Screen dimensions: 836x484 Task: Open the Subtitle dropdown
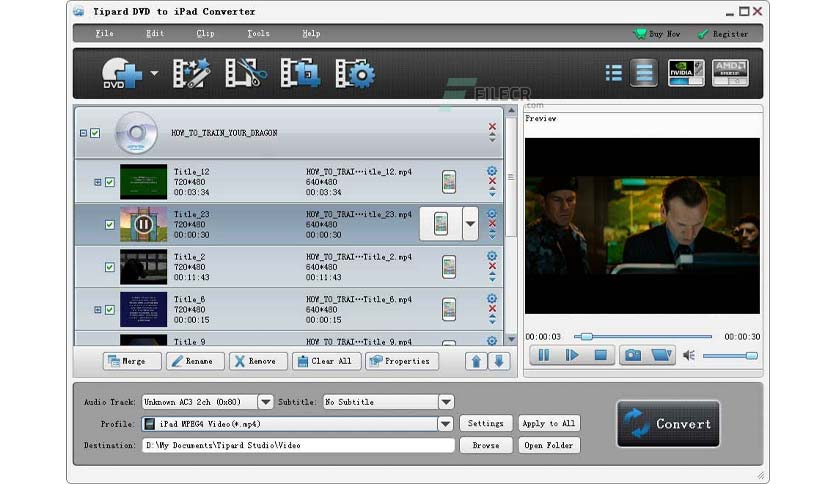446,402
